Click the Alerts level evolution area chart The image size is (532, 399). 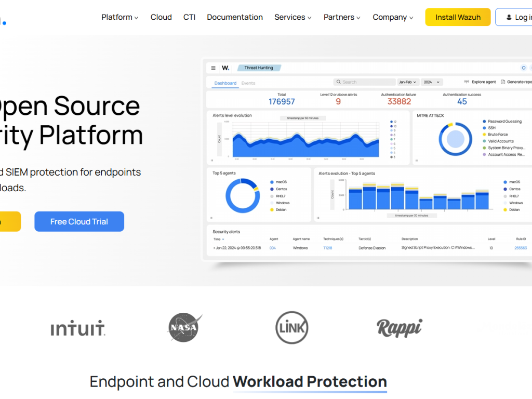pos(305,140)
